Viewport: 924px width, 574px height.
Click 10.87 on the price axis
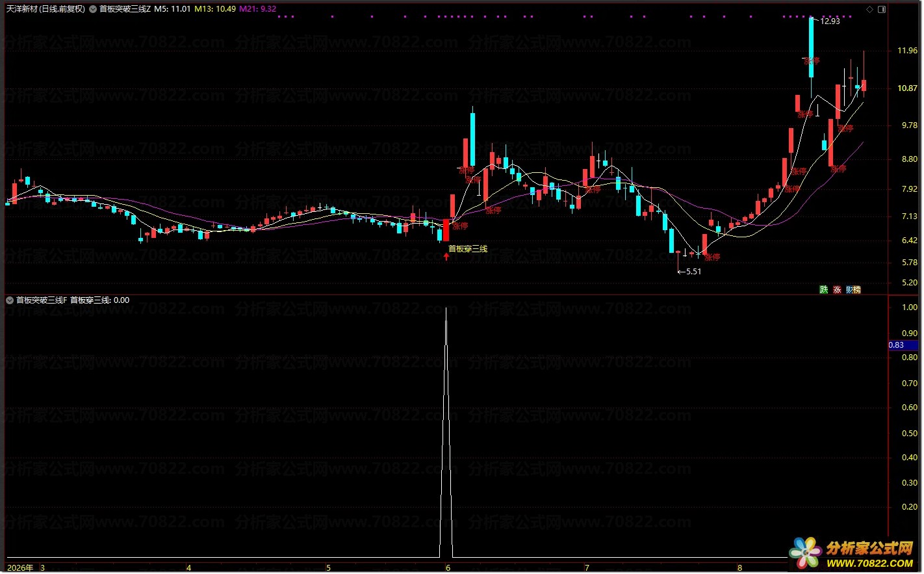[x=907, y=88]
